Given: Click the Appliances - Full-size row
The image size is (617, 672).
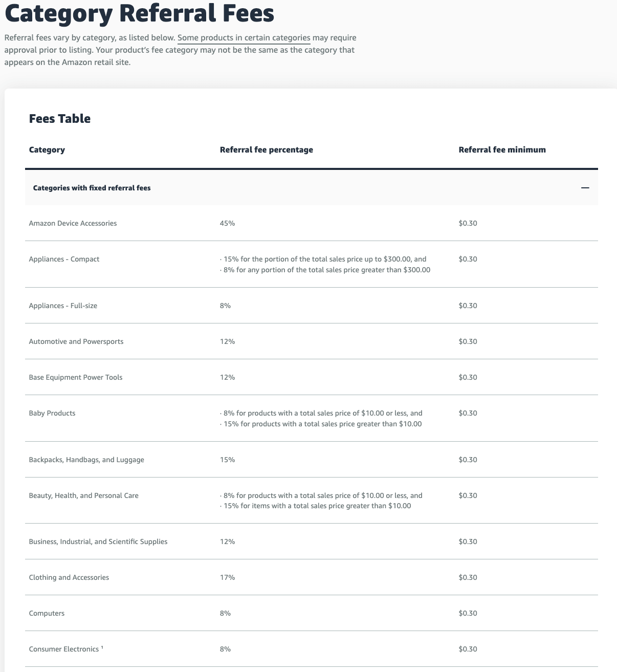Looking at the screenshot, I should pos(63,306).
